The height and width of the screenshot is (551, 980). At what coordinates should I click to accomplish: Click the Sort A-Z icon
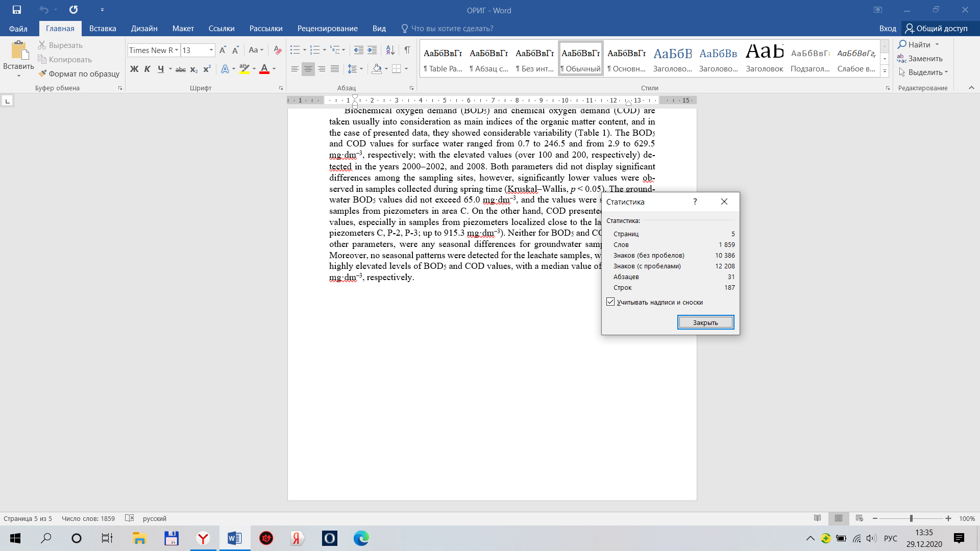click(x=390, y=50)
